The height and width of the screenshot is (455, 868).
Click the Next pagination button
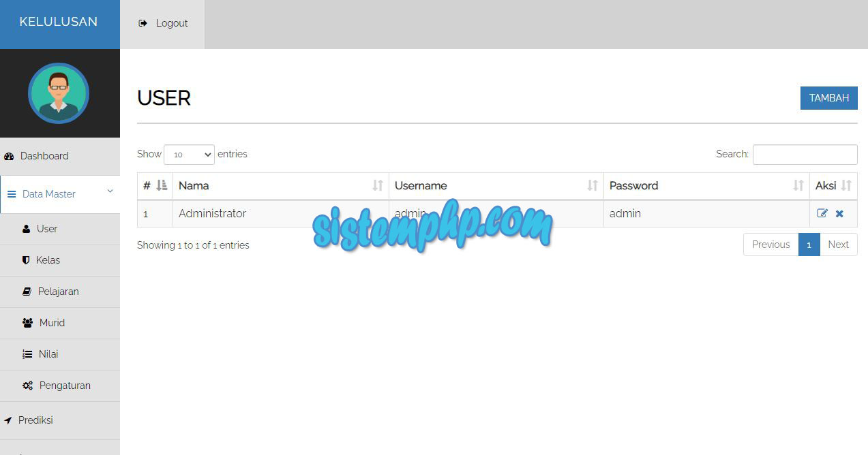click(838, 245)
